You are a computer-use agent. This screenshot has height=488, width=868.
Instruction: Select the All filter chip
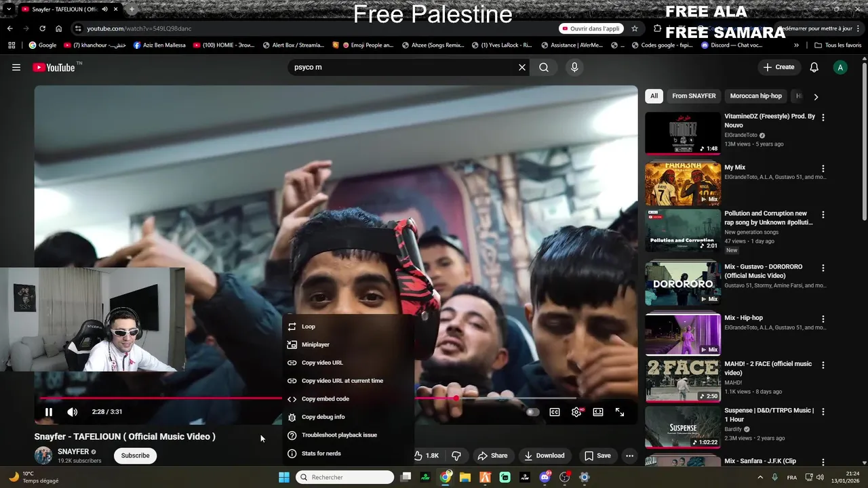point(654,96)
